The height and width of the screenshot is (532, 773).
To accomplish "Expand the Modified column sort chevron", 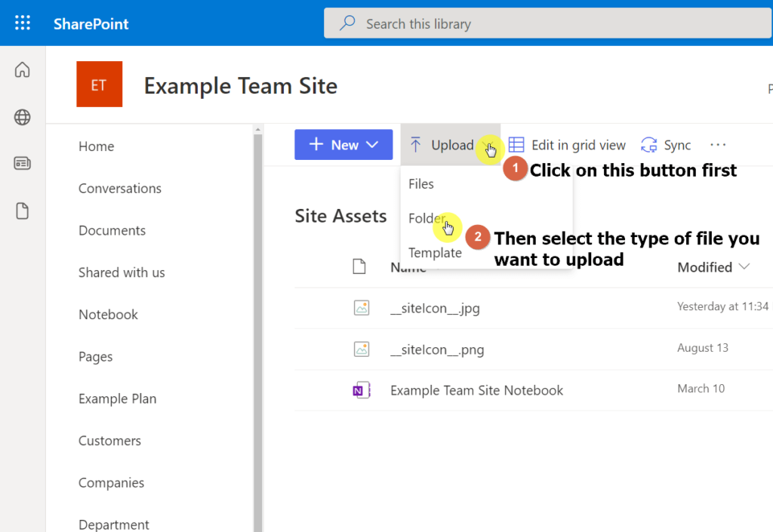I will (x=744, y=266).
